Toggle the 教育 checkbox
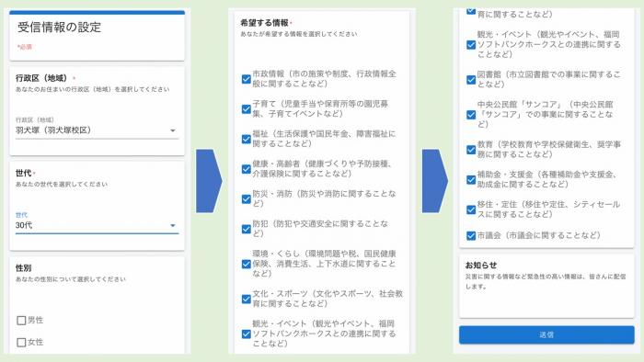 (471, 150)
